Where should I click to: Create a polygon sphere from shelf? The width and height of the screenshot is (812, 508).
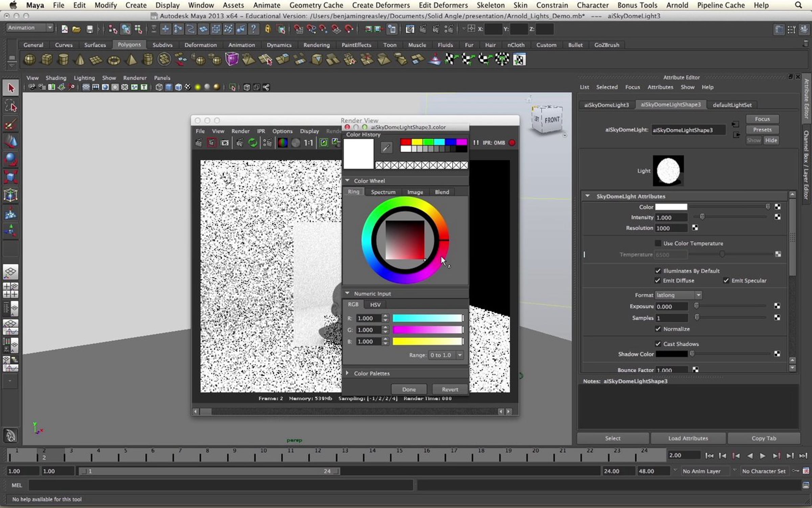coord(30,60)
